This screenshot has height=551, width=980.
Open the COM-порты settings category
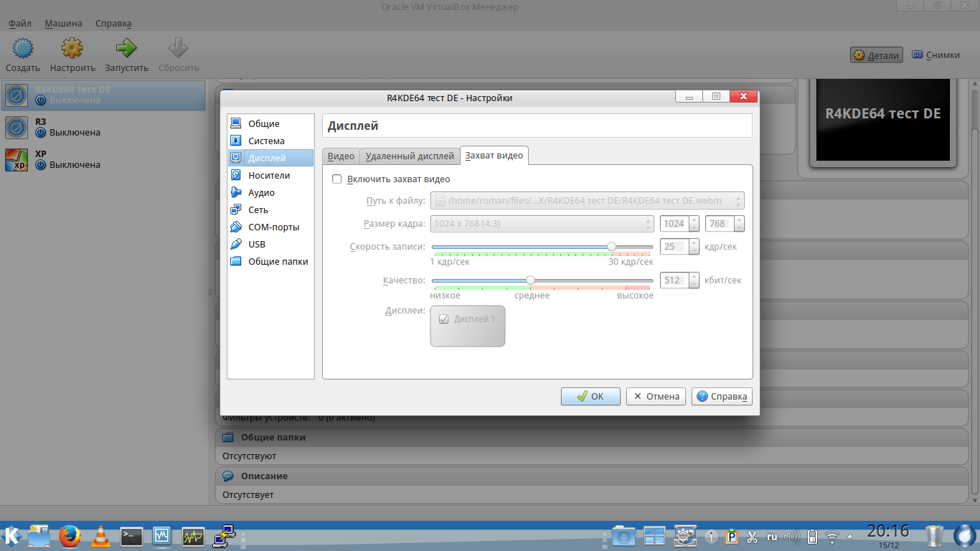270,227
